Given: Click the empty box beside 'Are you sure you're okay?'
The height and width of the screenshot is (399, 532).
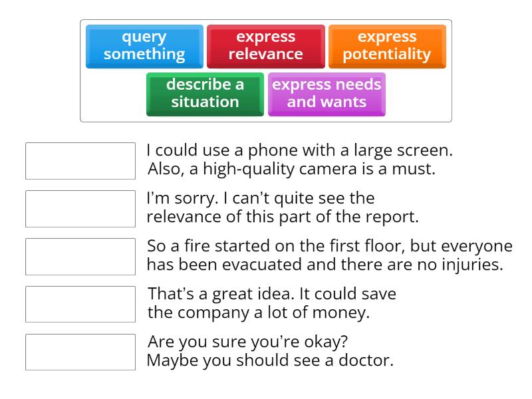Looking at the screenshot, I should point(80,352).
